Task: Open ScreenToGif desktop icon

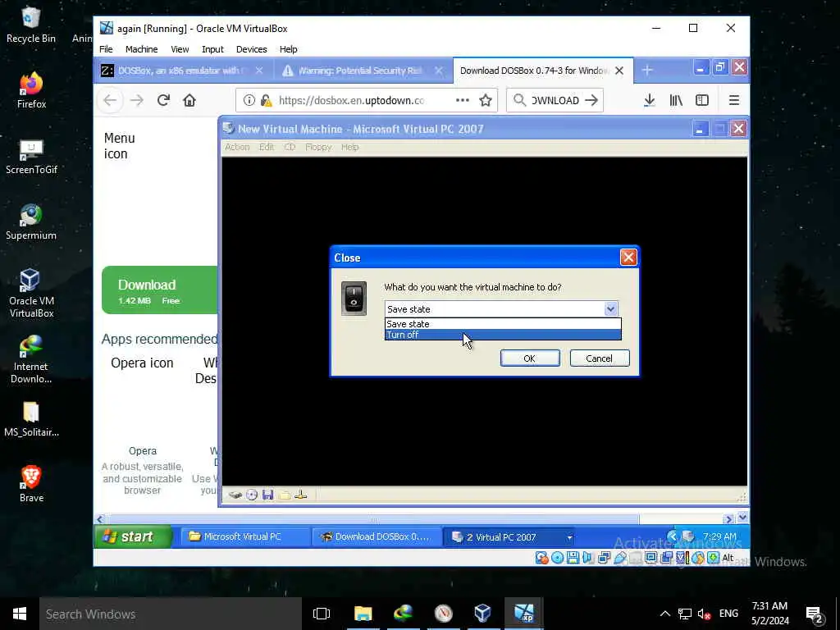Action: coord(31,157)
